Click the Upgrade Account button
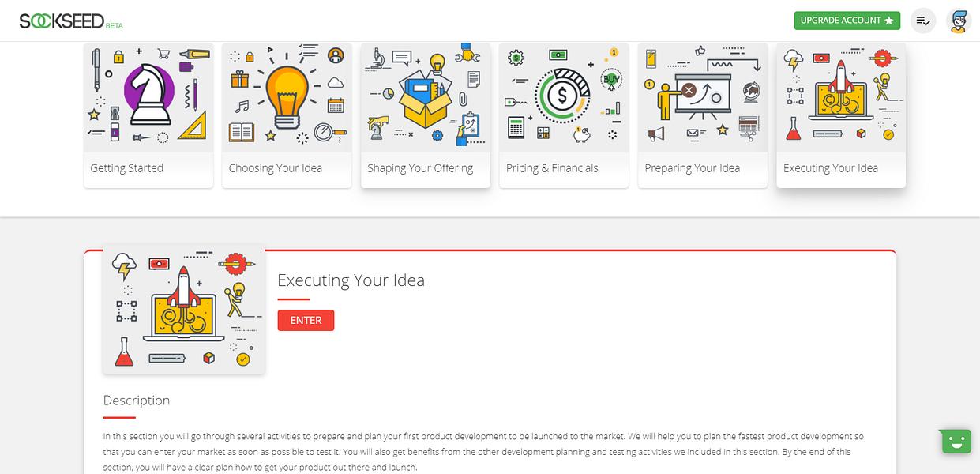The height and width of the screenshot is (474, 980). pos(847,21)
